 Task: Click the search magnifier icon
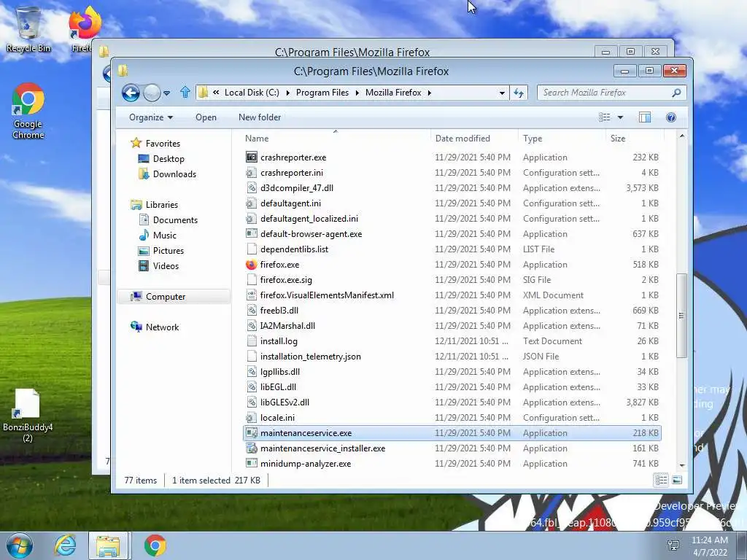tap(676, 93)
